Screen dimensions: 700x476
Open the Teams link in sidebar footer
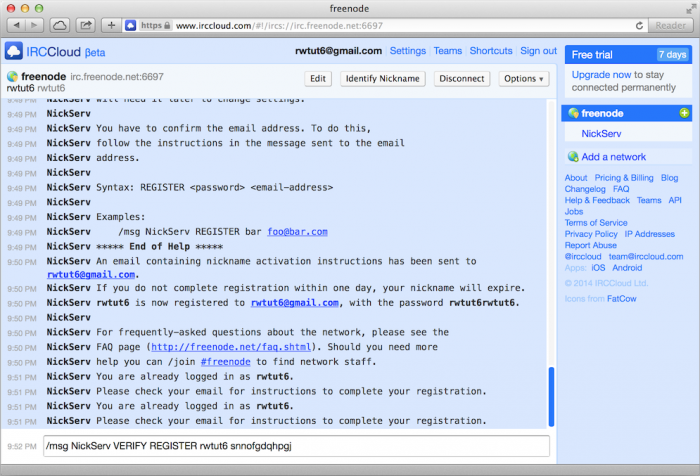[x=649, y=200]
